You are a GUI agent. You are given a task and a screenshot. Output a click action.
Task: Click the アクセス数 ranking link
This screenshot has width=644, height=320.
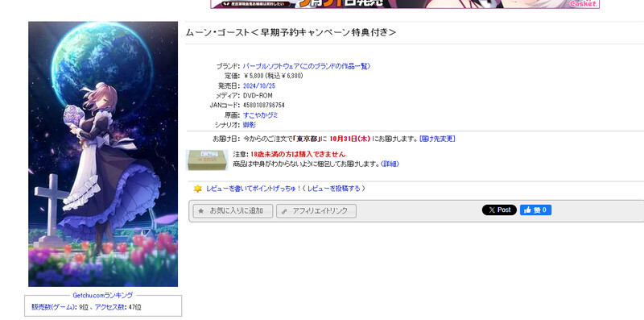(x=109, y=307)
